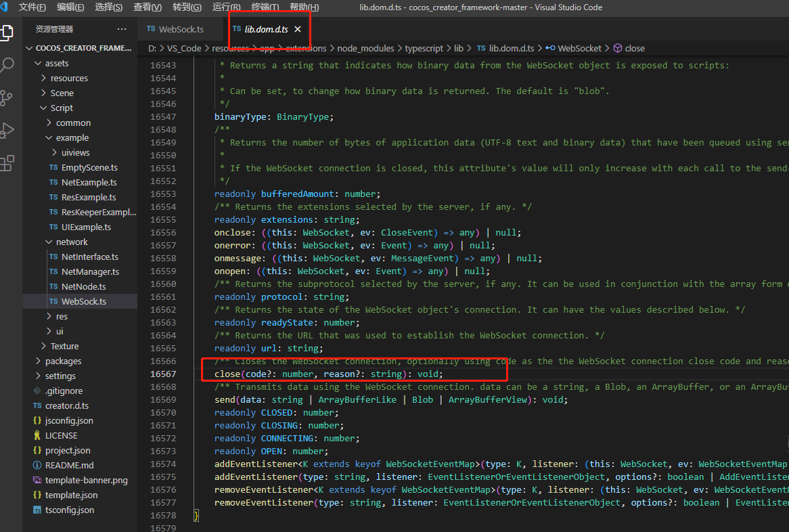Open NetInterface.ts file

(x=80, y=257)
